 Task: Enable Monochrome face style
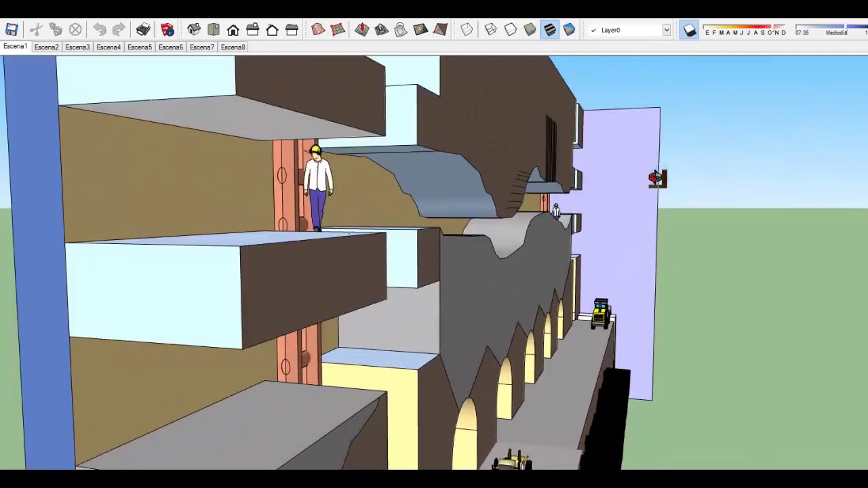569,30
